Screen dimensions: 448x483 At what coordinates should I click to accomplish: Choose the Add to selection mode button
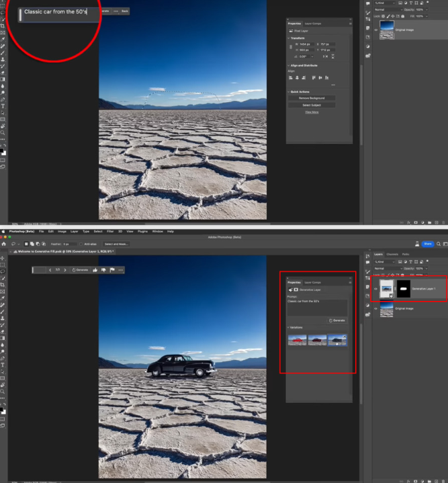pos(32,244)
